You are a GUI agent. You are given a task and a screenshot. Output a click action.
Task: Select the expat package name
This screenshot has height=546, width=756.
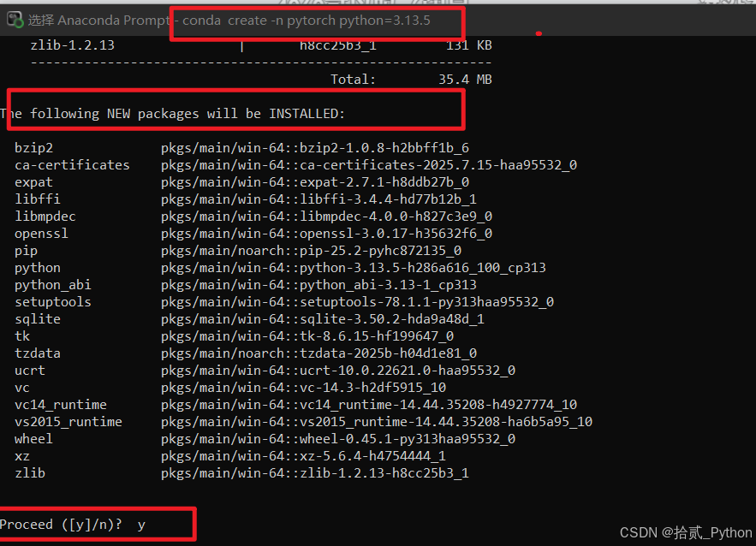(x=33, y=182)
